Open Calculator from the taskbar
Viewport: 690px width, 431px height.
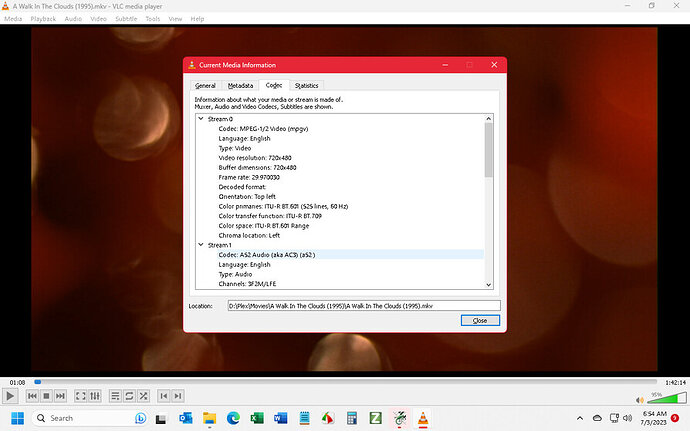[352, 418]
